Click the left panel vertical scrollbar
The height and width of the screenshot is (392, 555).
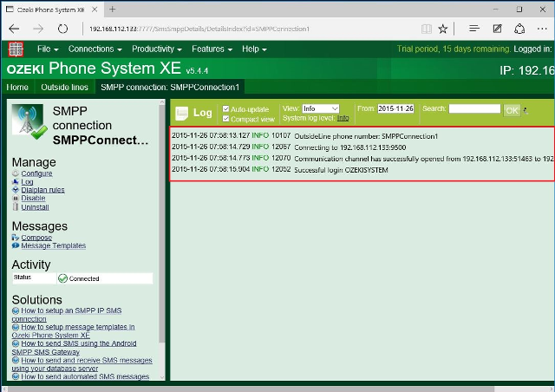pyautogui.click(x=162, y=223)
